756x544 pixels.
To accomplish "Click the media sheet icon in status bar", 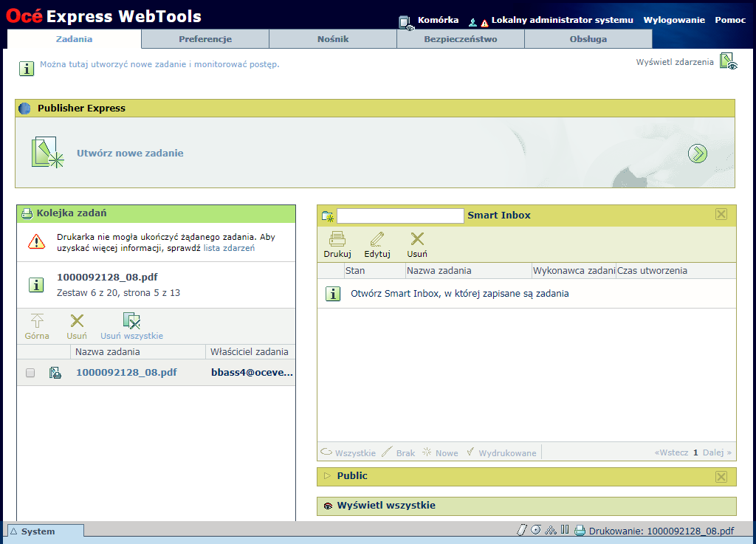I will 522,530.
